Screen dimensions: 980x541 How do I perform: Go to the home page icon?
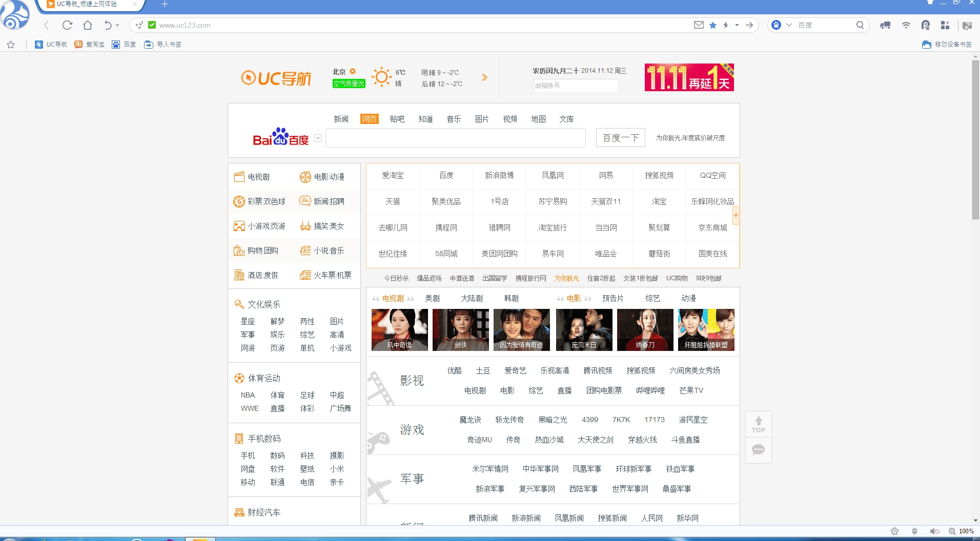click(88, 25)
